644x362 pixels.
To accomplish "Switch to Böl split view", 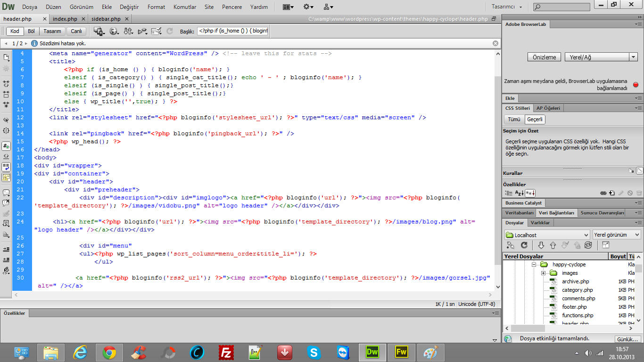I will click(32, 31).
